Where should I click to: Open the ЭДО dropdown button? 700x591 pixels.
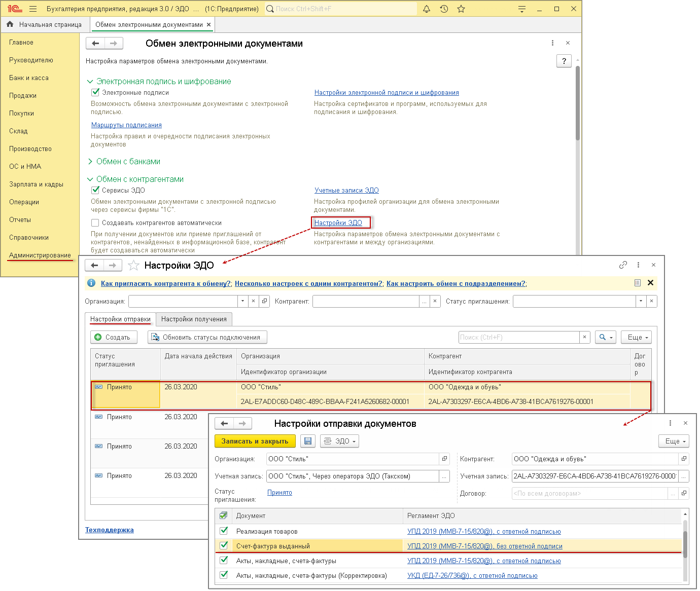(339, 441)
